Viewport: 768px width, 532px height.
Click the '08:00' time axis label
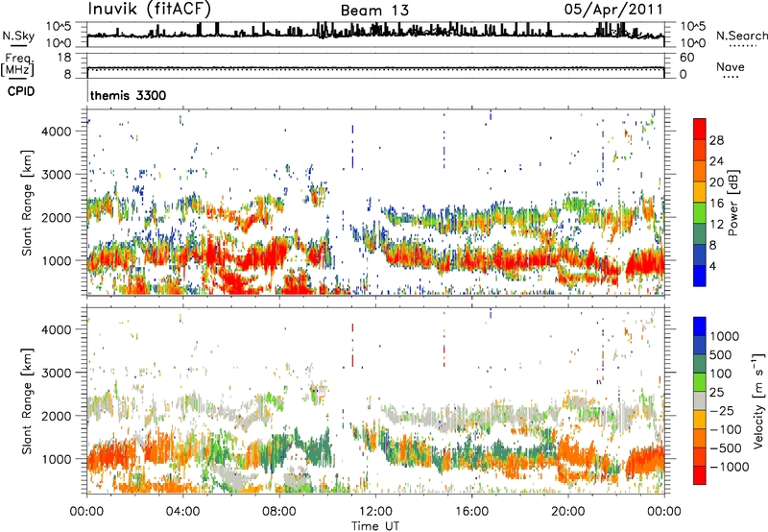(x=279, y=512)
